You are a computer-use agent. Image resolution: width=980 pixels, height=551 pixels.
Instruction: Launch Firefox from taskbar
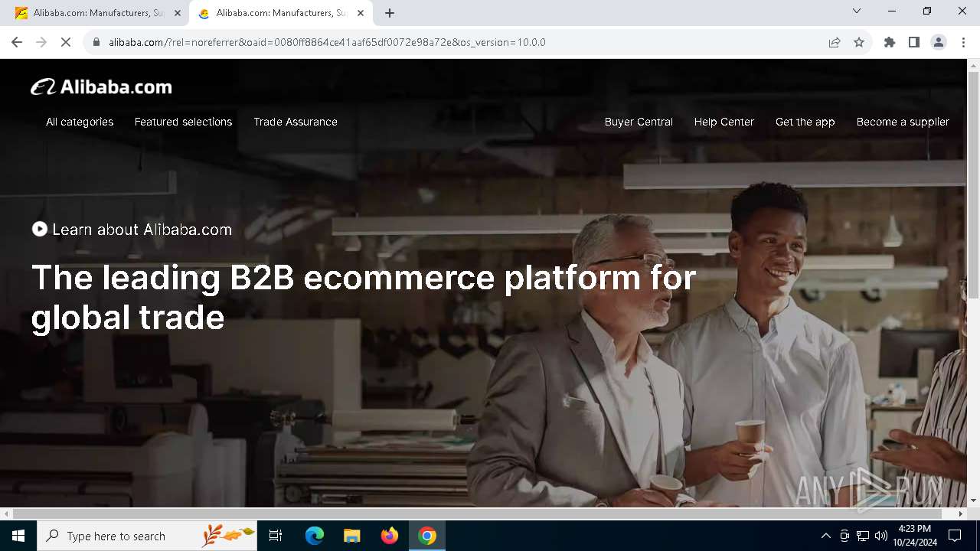(390, 536)
